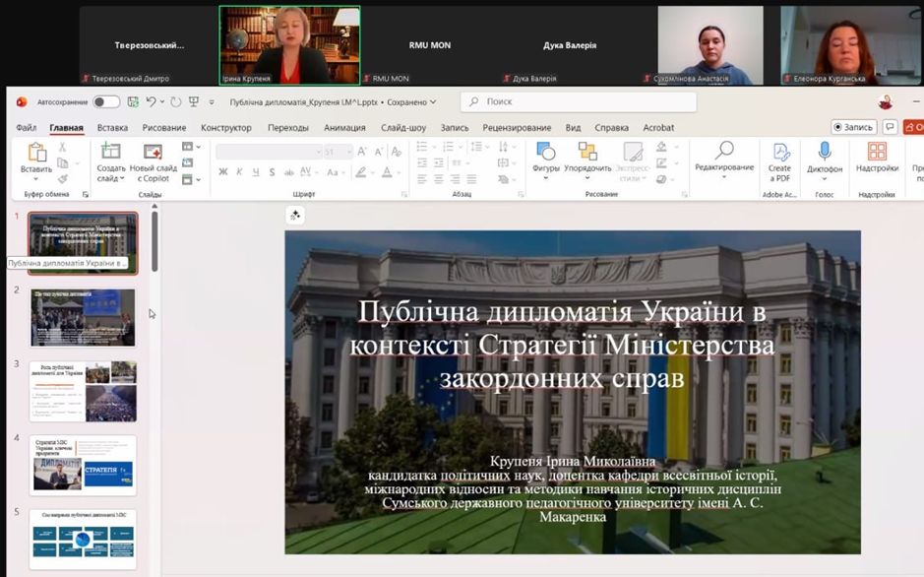Image resolution: width=924 pixels, height=577 pixels.
Task: Select the Format Painter brush icon
Action: click(62, 178)
